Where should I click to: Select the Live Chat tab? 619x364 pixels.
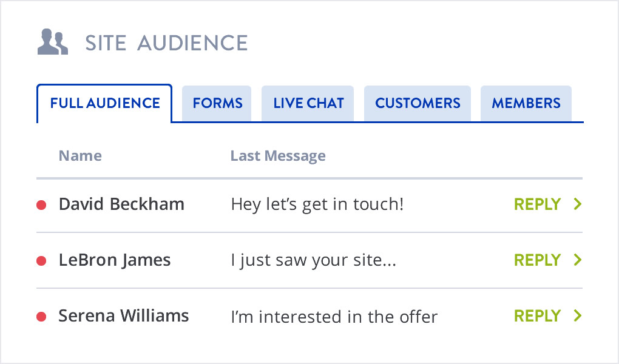click(308, 103)
